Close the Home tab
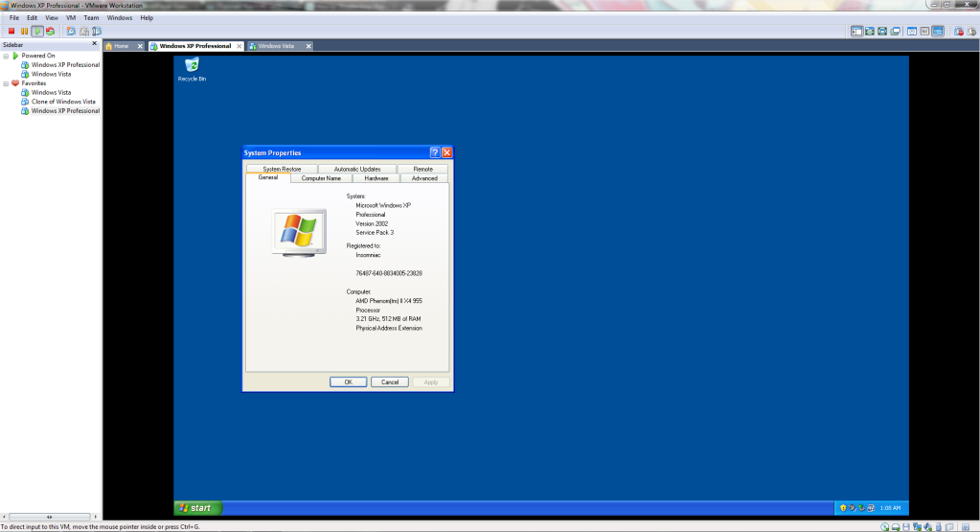This screenshot has width=980, height=532. (140, 46)
